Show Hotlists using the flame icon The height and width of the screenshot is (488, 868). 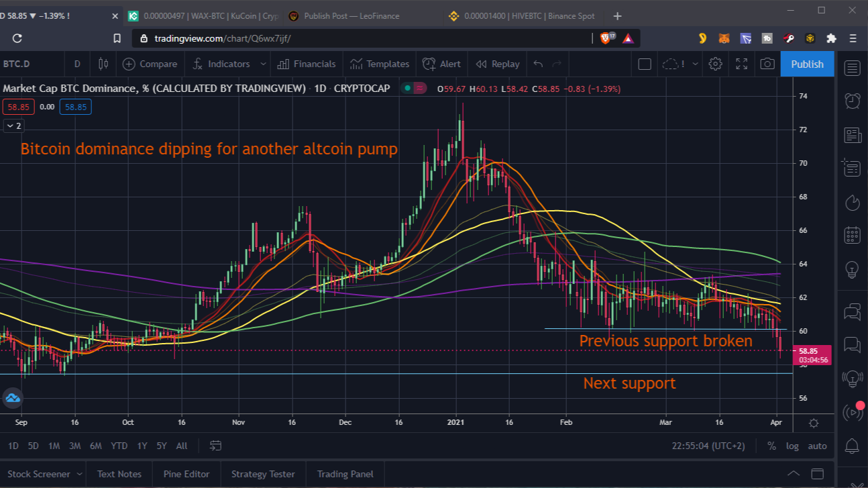(x=851, y=202)
